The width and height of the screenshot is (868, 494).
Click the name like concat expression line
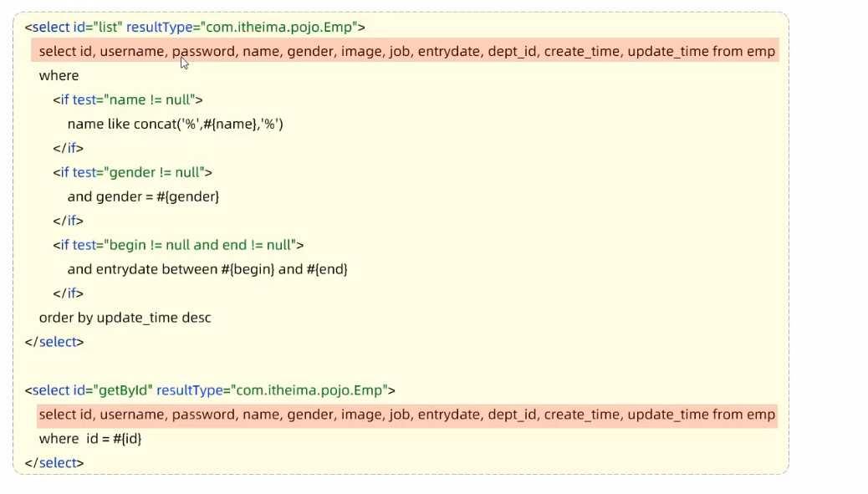click(x=175, y=125)
